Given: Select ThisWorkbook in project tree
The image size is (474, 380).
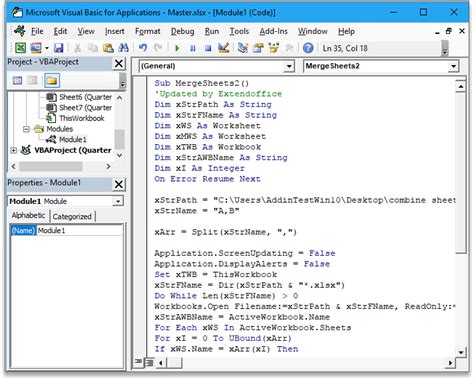Looking at the screenshot, I should pos(76,118).
